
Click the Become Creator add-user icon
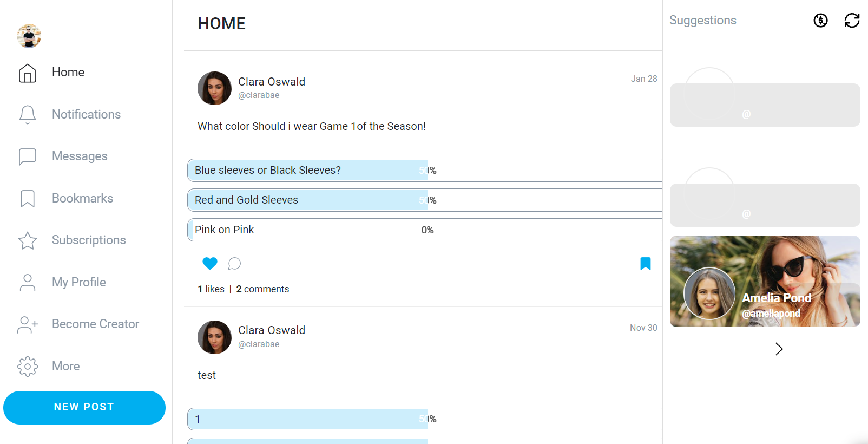28,324
